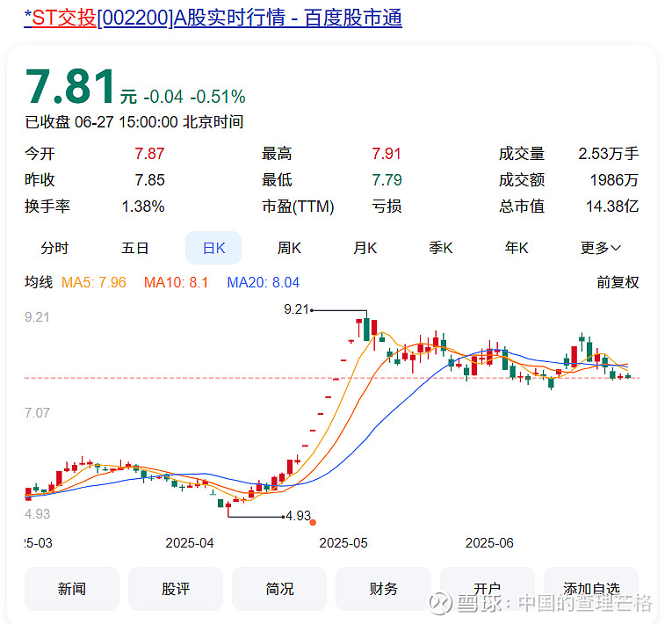The height and width of the screenshot is (624, 672).
Task: Click the 财务 button
Action: (x=383, y=588)
